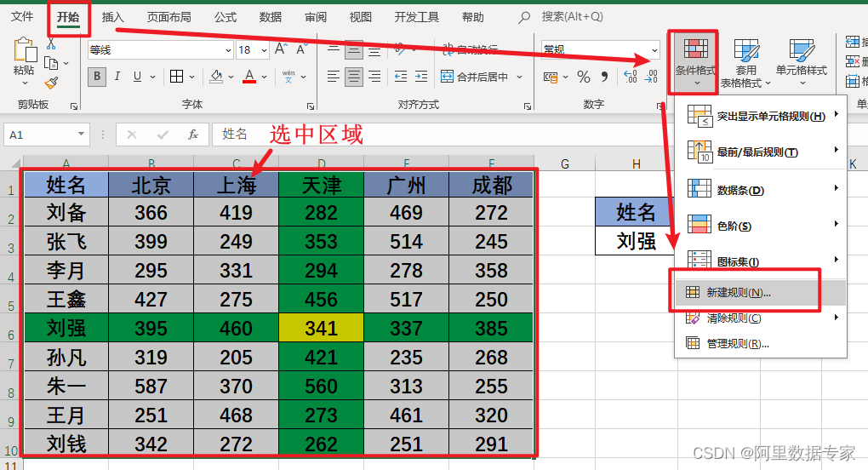Click the decrease decimal icon
The image size is (868, 470).
[x=651, y=77]
